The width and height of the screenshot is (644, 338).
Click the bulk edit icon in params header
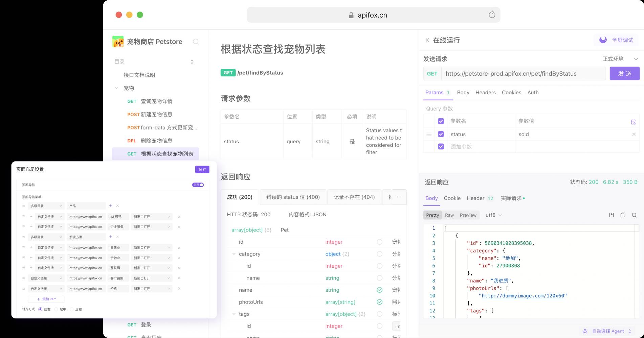[633, 122]
